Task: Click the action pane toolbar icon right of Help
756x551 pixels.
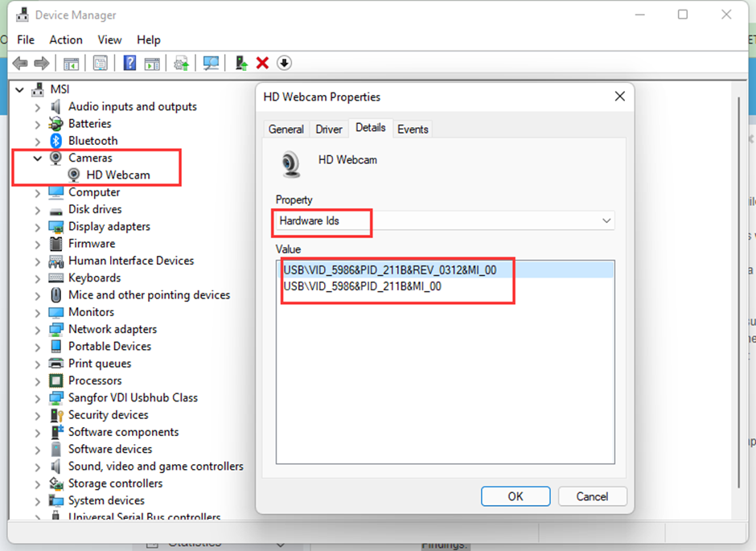Action: [152, 64]
